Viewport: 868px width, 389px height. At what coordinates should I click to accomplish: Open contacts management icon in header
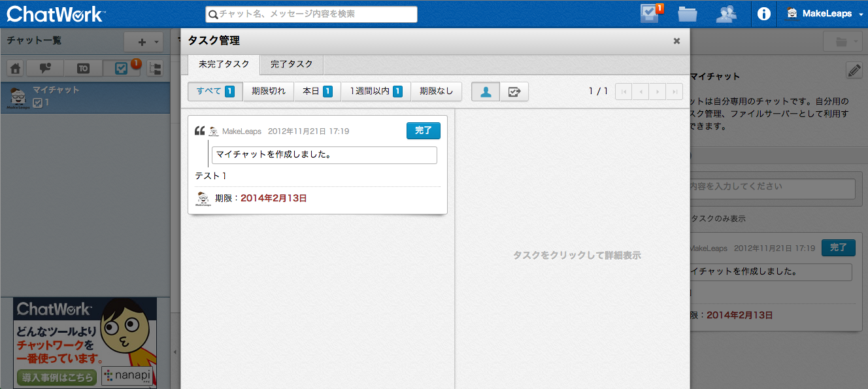[x=727, y=14]
